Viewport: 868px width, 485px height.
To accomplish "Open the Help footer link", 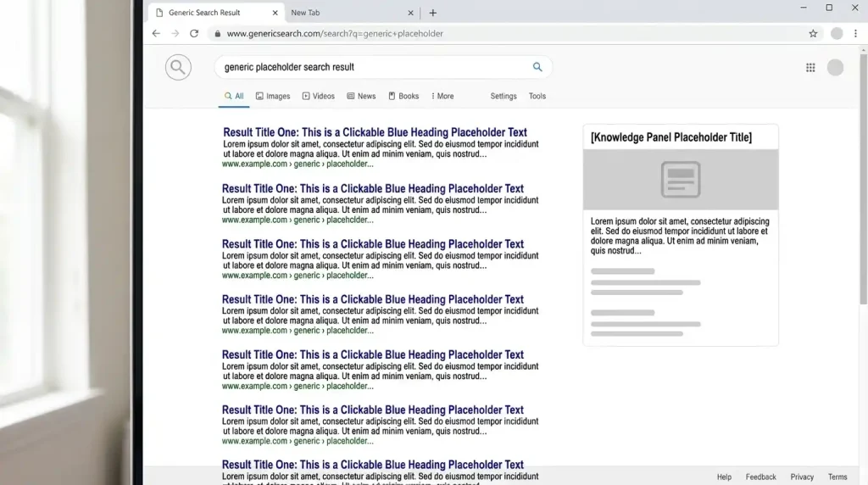I will click(724, 477).
